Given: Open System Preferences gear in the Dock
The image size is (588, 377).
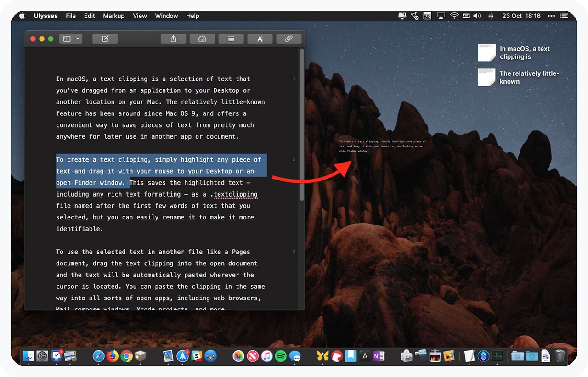Looking at the screenshot, I should [x=42, y=356].
